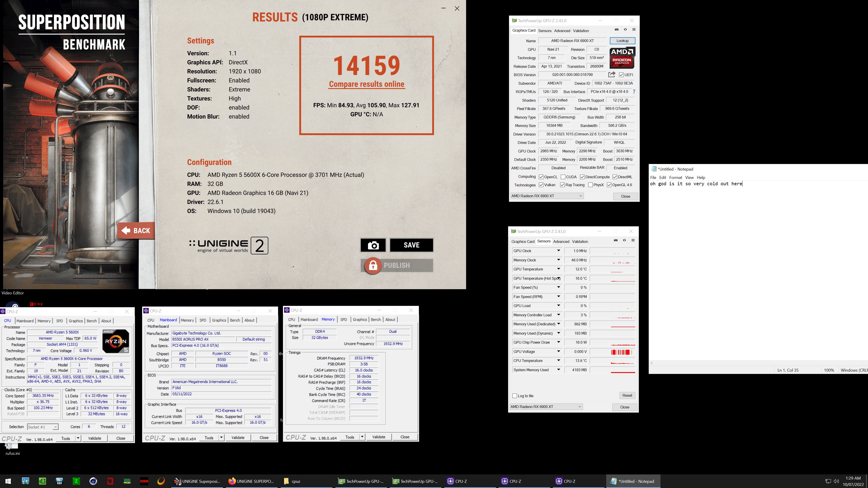This screenshot has width=868, height=488.
Task: Click the green download arrow taskbar icon
Action: coord(42,481)
